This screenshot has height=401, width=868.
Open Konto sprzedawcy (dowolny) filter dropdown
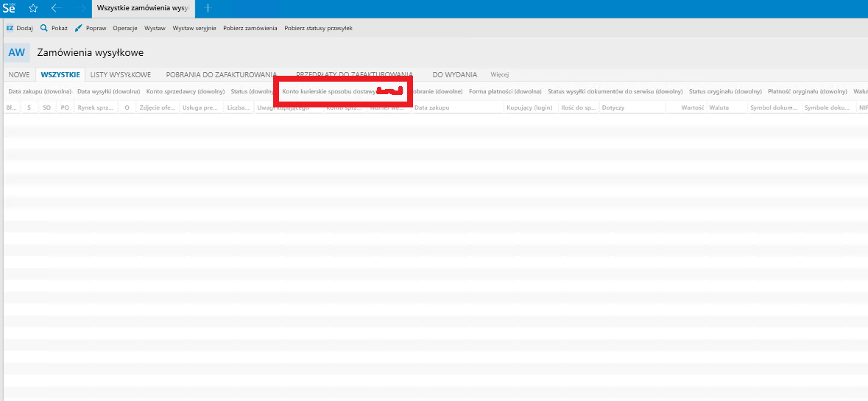coord(191,92)
